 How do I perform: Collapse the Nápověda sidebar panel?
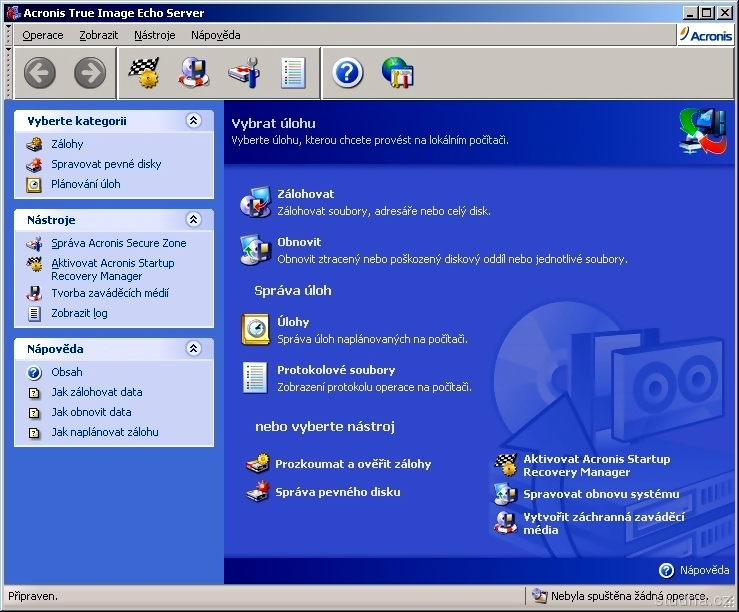click(x=194, y=349)
